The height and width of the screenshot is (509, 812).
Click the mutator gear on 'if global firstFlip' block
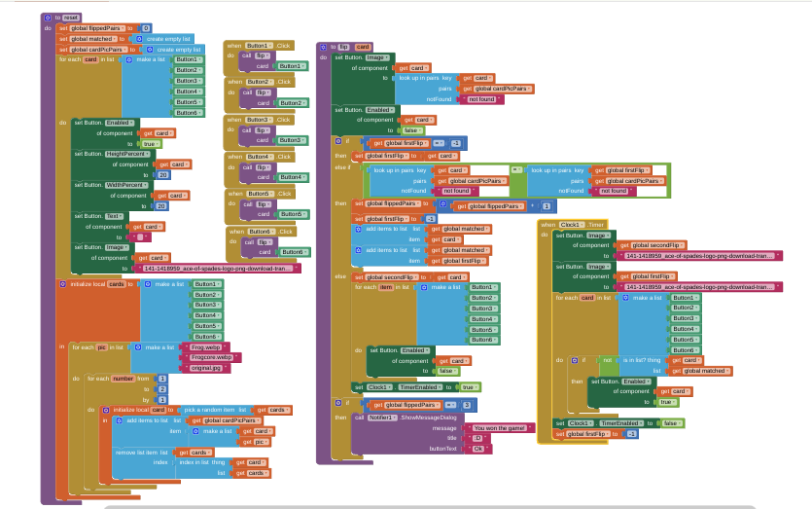[337, 142]
